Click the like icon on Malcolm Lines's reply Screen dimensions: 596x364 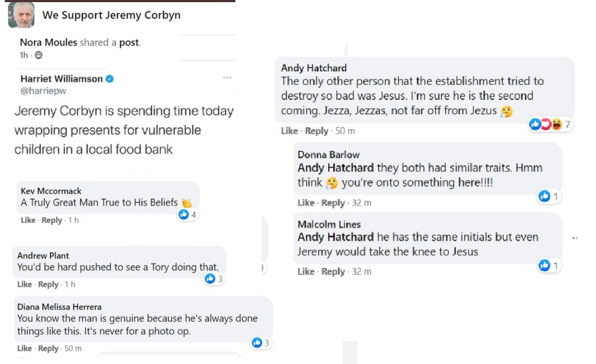544,265
